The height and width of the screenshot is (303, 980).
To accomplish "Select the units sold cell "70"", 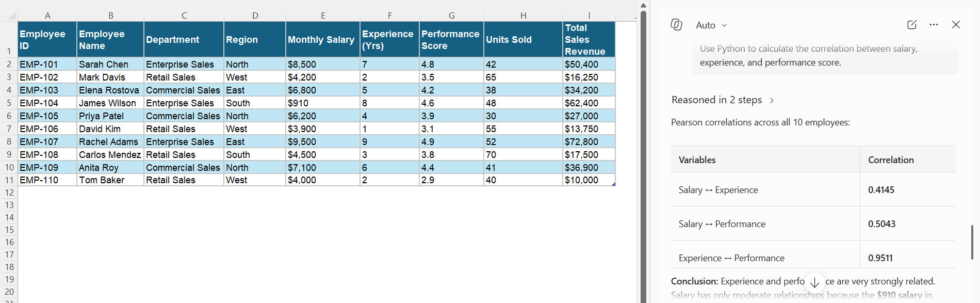I will coord(524,155).
